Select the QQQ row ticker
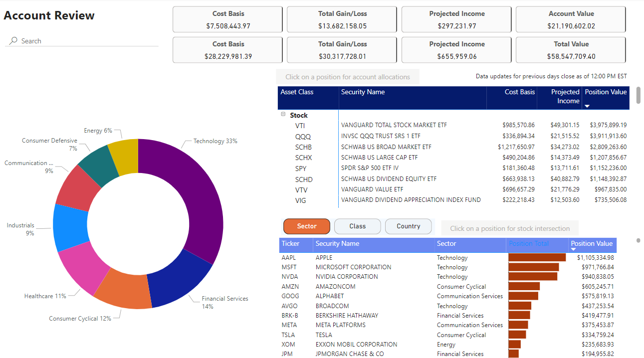Screen dimensions: 644x358 pos(302,137)
